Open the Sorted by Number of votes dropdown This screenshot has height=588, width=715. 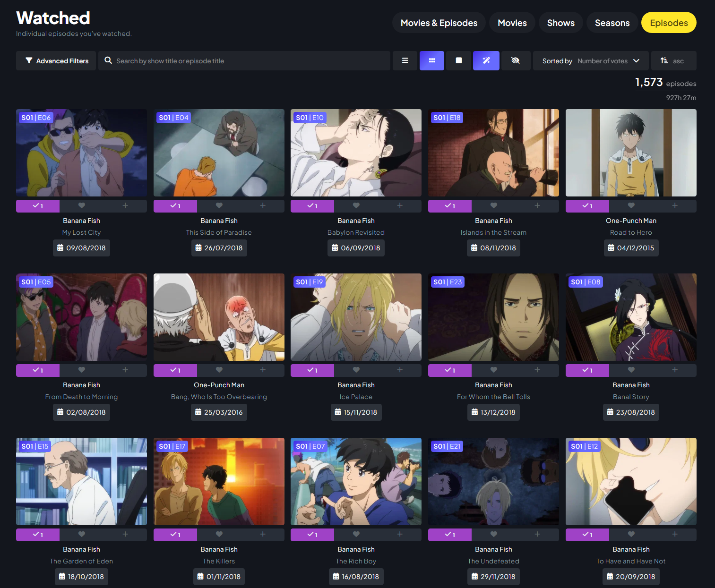tap(591, 61)
